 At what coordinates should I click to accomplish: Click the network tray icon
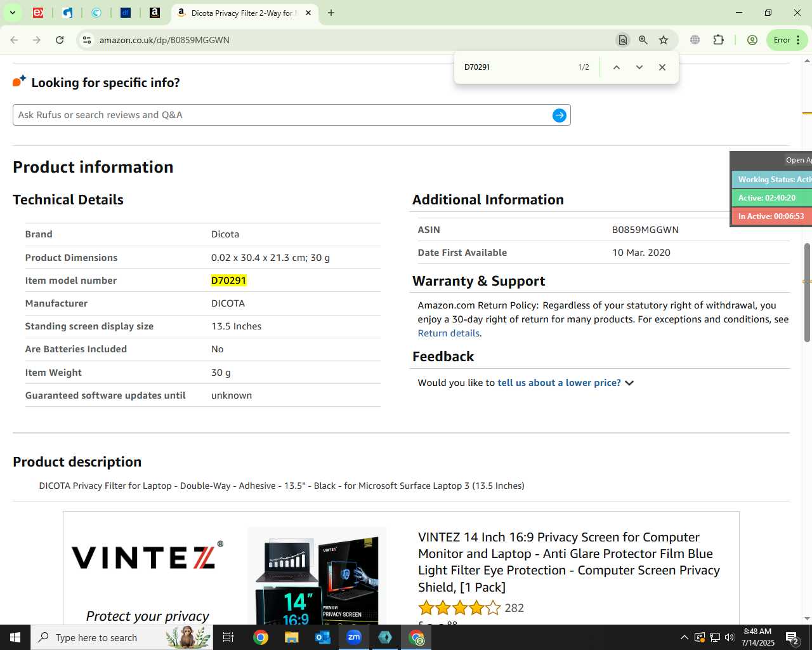click(714, 637)
